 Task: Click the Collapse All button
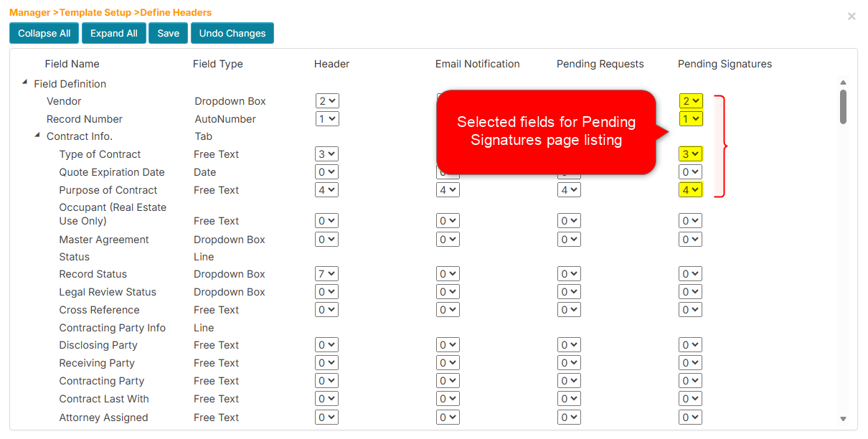[x=44, y=33]
